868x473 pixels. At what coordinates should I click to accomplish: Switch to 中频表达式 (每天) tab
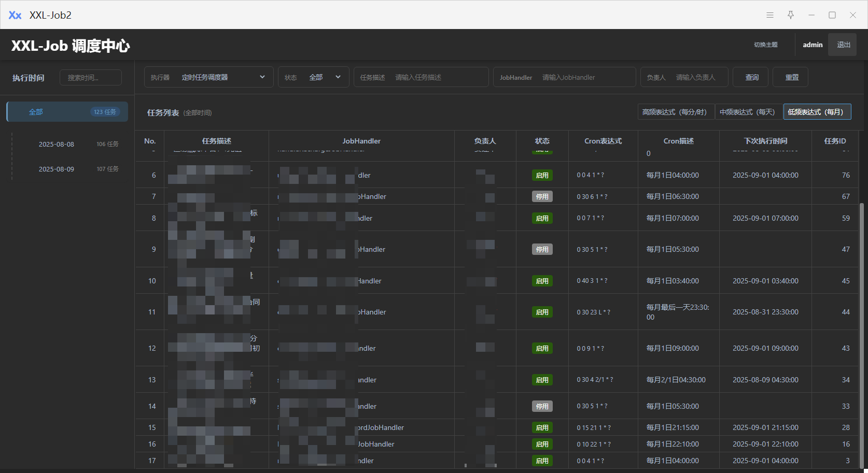[749, 112]
